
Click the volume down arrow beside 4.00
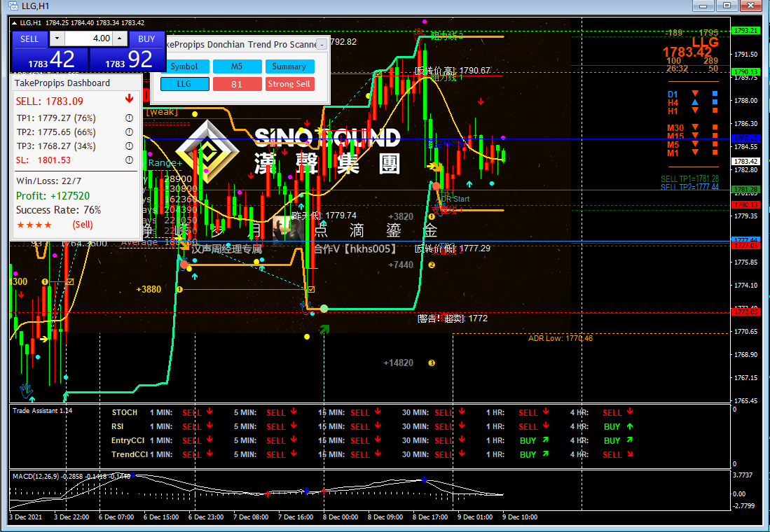tap(57, 38)
